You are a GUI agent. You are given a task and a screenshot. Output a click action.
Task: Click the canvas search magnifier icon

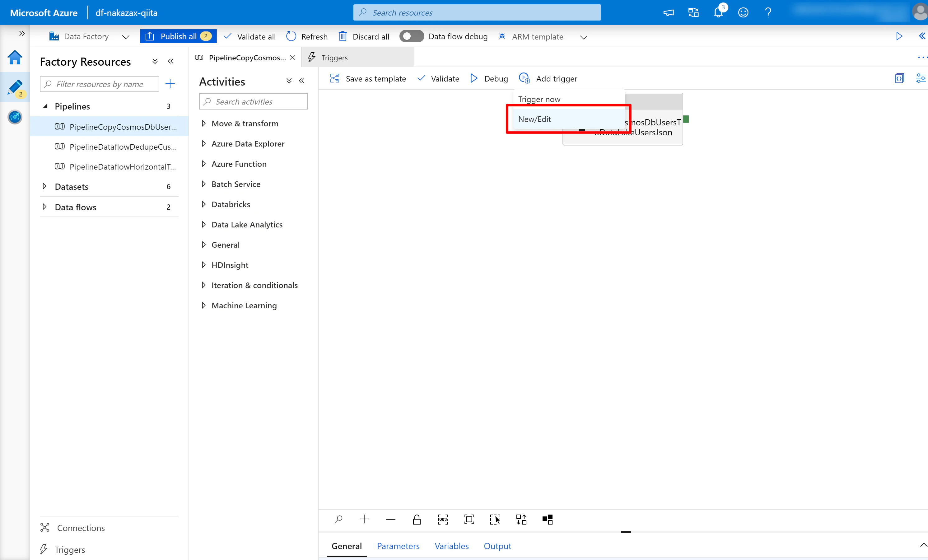coord(338,520)
